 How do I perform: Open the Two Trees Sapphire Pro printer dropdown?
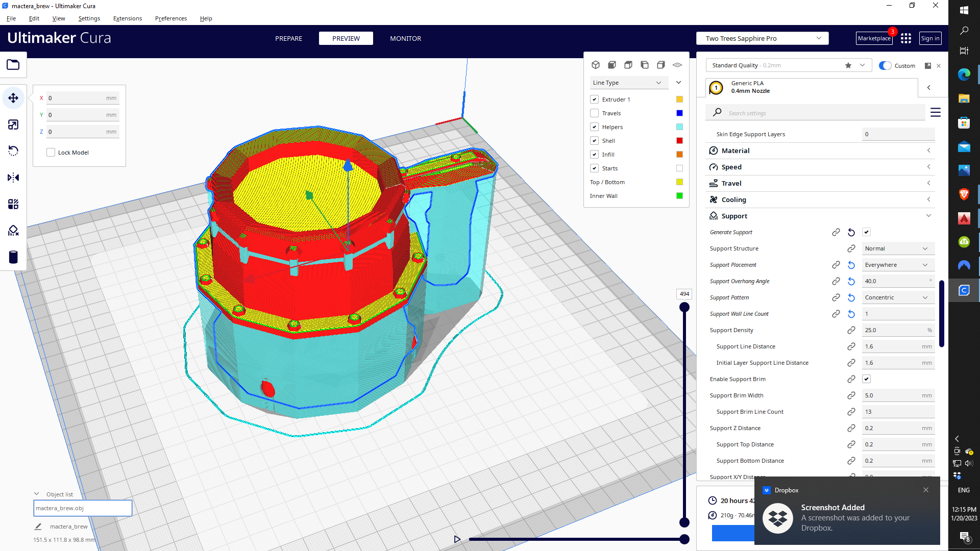762,38
